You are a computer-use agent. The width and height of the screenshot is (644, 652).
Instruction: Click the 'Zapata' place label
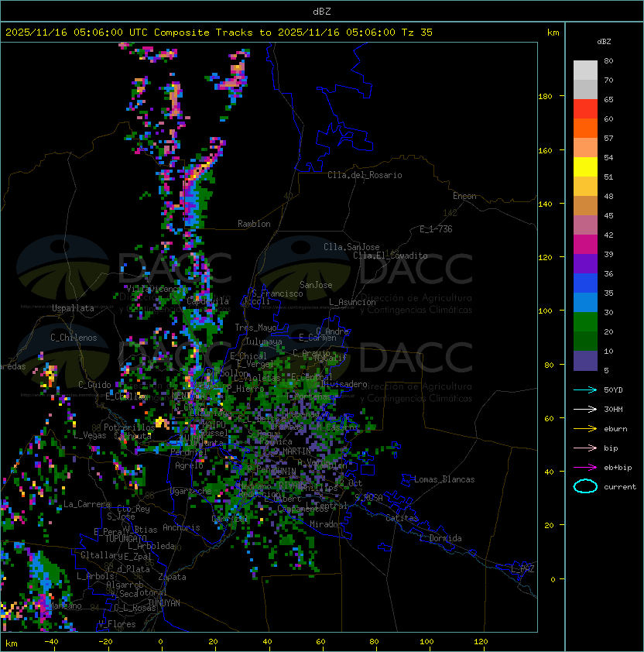(x=172, y=577)
